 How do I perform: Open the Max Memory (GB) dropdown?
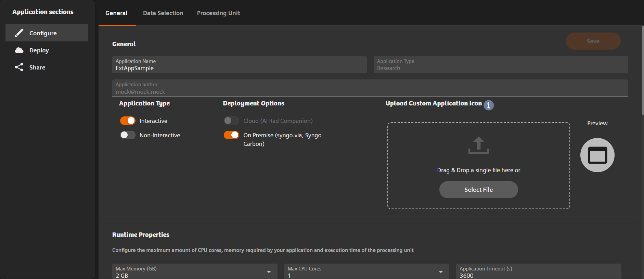pos(195,271)
